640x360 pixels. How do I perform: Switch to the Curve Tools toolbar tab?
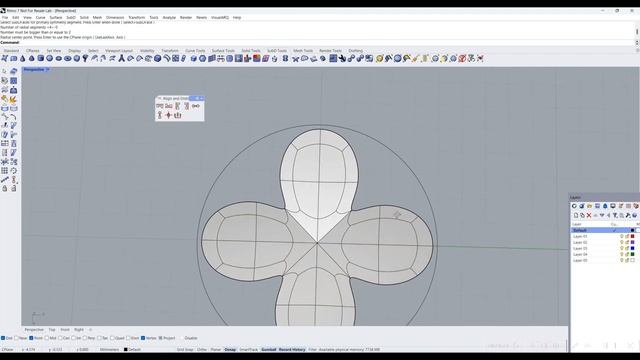pos(195,51)
